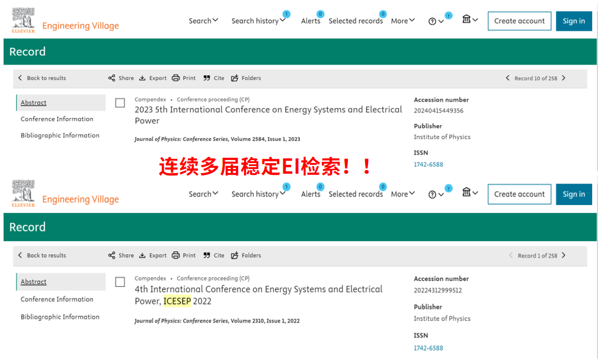This screenshot has height=364, width=598.
Task: Click the institution building icon in the bottom header
Action: click(466, 192)
